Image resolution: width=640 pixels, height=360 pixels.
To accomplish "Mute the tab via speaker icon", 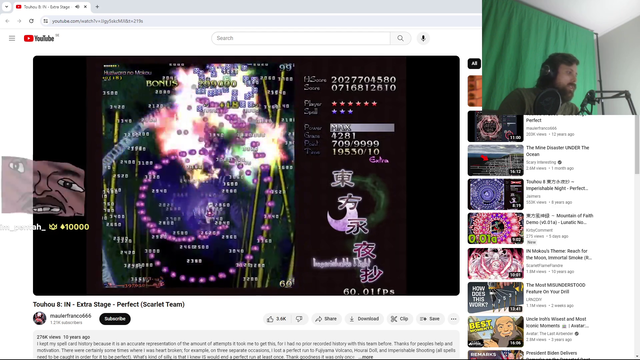I will (x=78, y=7).
